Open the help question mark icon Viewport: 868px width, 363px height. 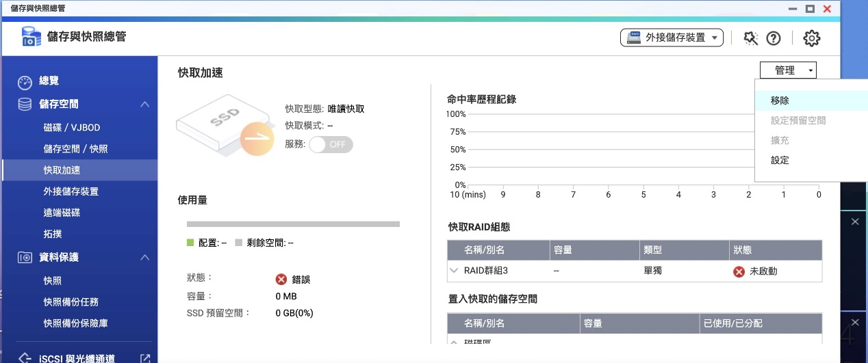pyautogui.click(x=774, y=38)
